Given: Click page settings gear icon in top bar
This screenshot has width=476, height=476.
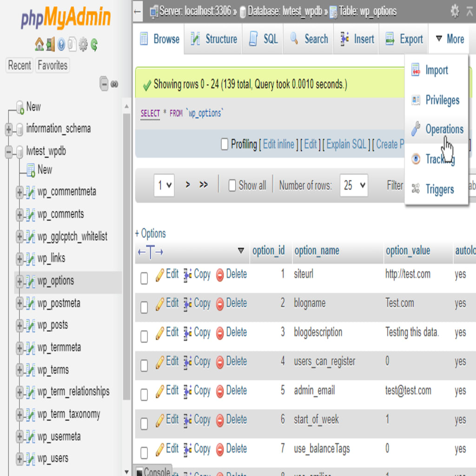Looking at the screenshot, I should [455, 11].
